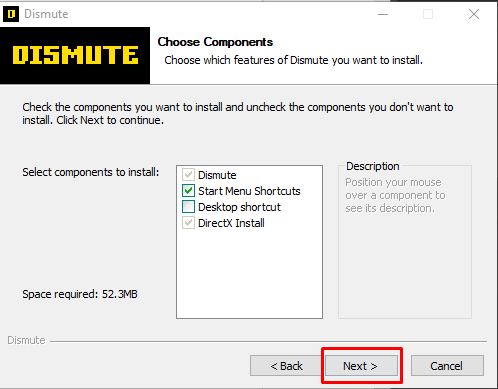Click the DISMUTE logo banner
Viewport: 498px width, 389px height.
point(75,55)
